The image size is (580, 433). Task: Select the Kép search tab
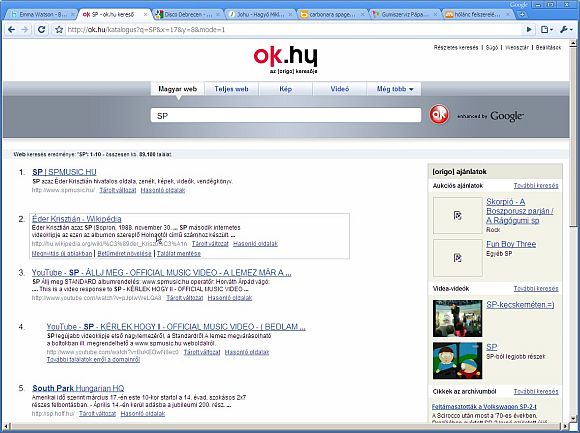point(286,89)
